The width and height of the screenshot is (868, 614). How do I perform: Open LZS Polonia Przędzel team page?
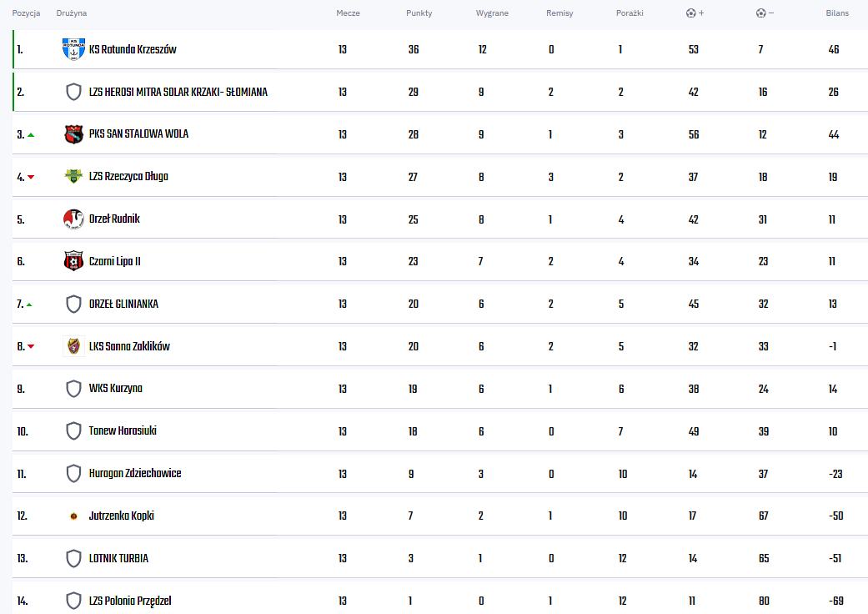(x=130, y=601)
